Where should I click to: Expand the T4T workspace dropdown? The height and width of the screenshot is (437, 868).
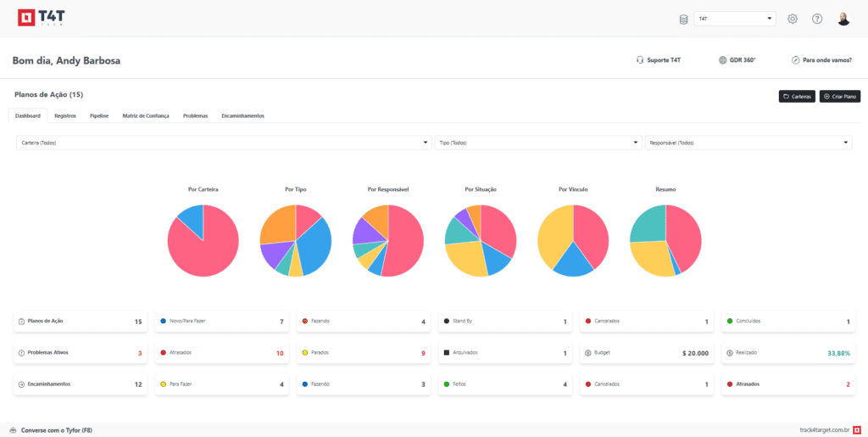734,19
